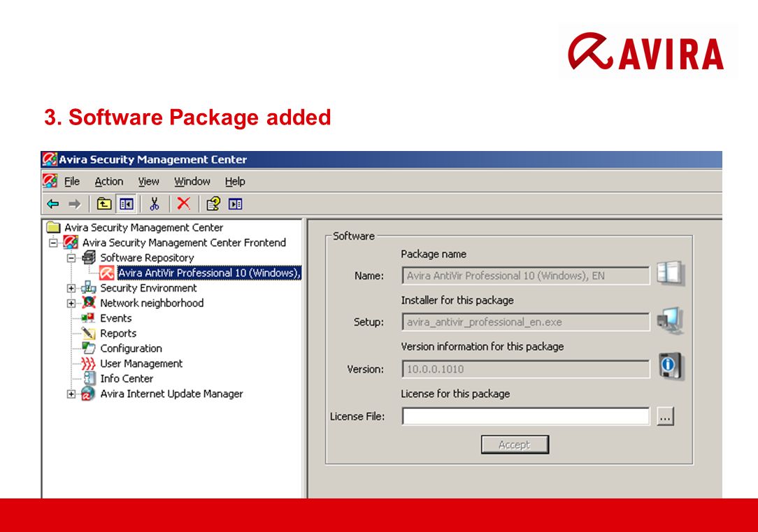758x532 pixels.
Task: Click the Avira icon in the window title bar
Action: pos(50,159)
